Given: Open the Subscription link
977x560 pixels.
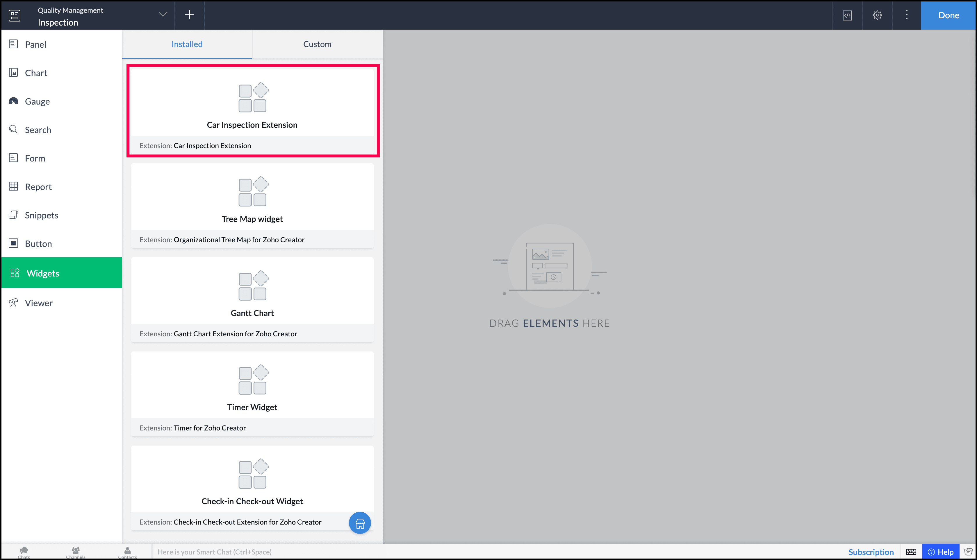Looking at the screenshot, I should point(871,552).
